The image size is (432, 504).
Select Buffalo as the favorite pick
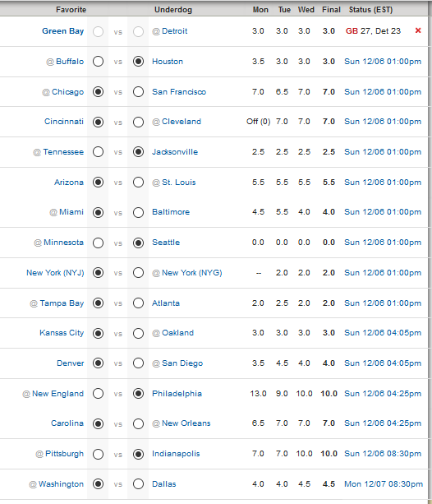98,62
